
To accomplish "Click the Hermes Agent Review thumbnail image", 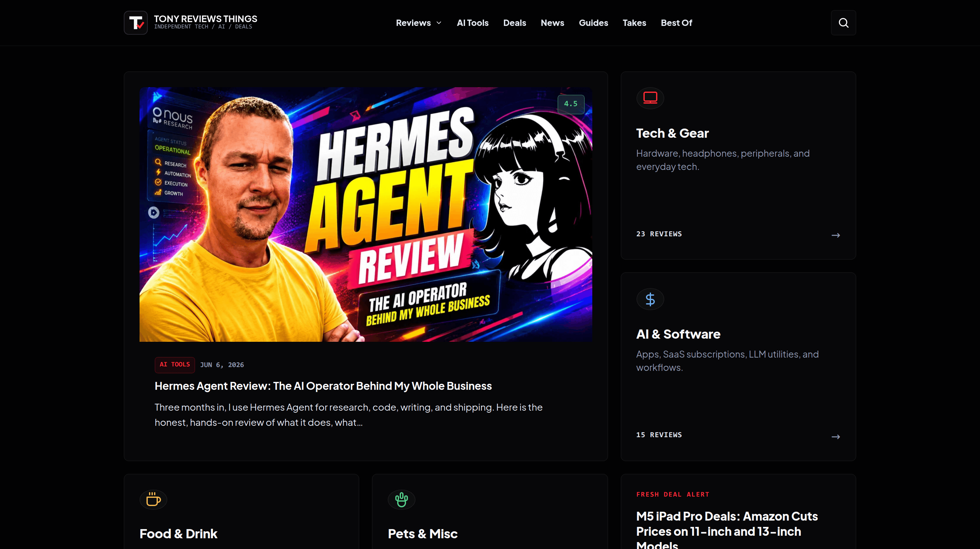I will coord(366,214).
